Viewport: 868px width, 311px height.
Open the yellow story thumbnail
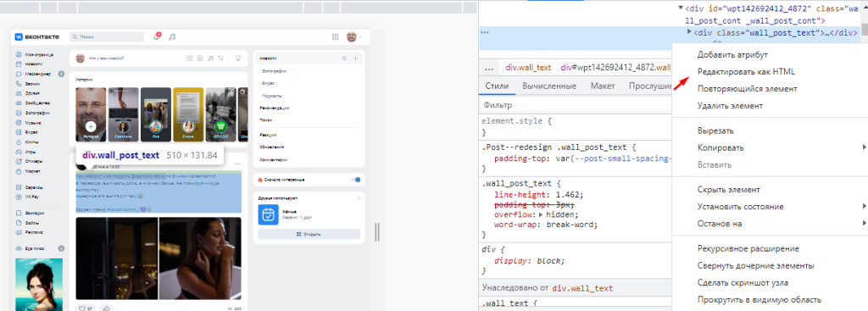click(188, 114)
